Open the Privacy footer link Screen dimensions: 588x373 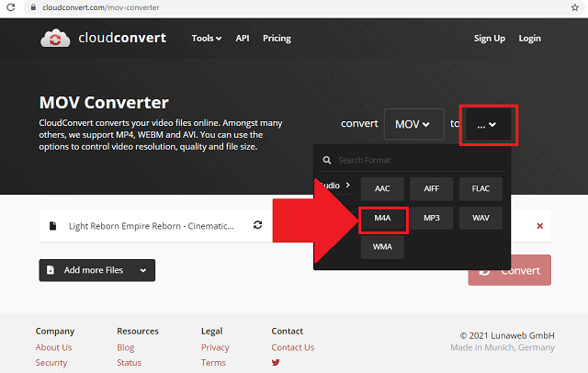point(215,347)
